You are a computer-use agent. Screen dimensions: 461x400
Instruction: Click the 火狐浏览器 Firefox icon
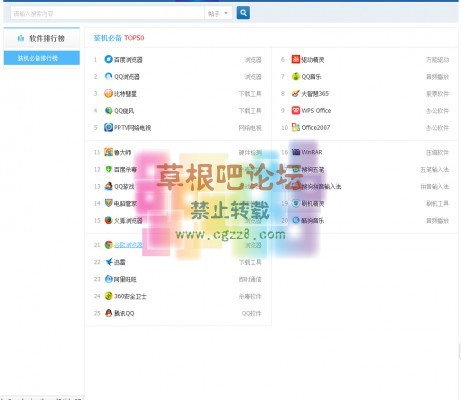pos(108,220)
